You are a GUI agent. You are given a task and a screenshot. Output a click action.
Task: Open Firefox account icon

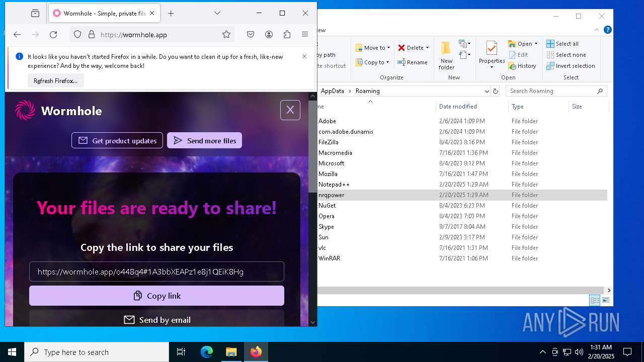[x=269, y=34]
